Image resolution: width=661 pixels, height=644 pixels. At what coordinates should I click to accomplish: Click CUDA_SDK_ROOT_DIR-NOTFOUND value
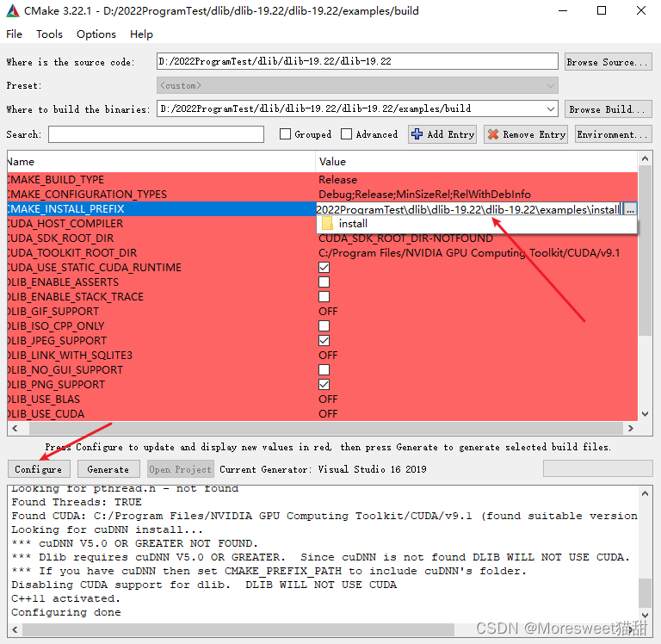tap(405, 238)
